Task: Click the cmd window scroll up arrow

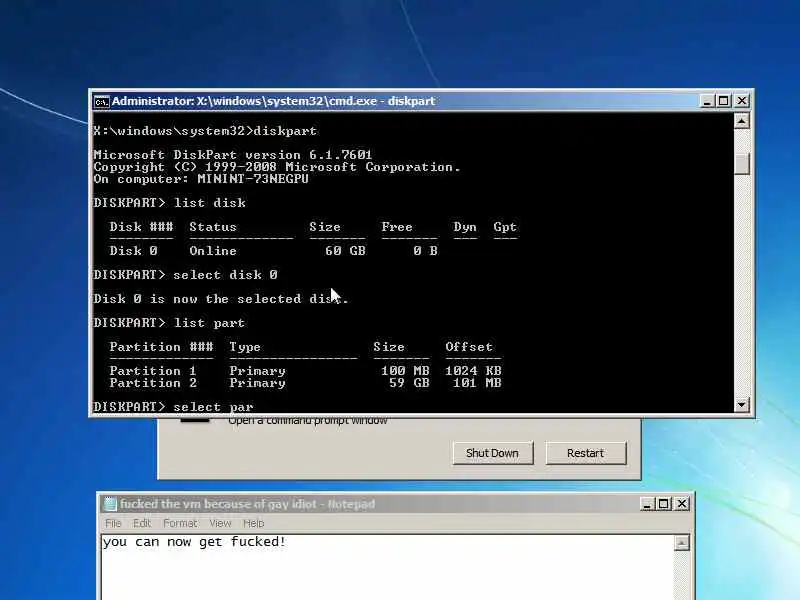Action: point(741,121)
